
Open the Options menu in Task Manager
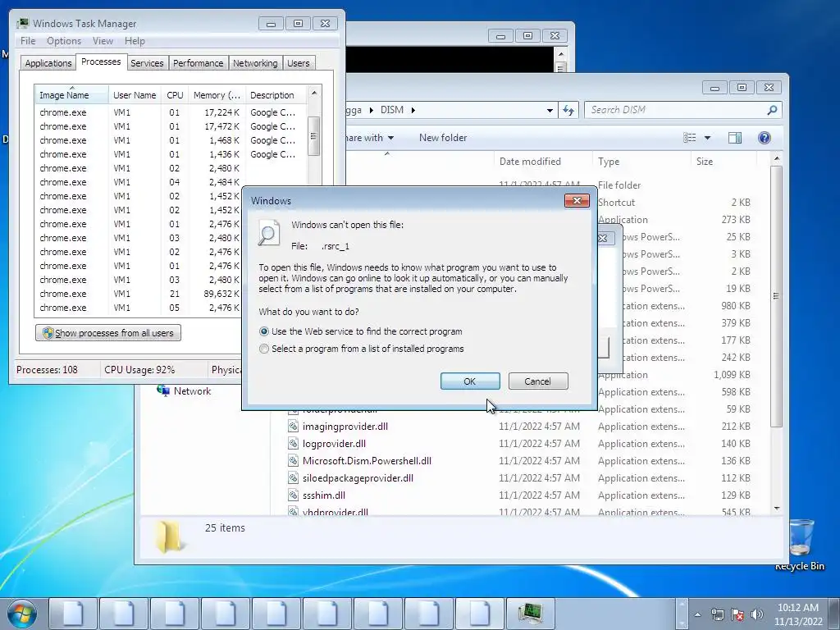pyautogui.click(x=64, y=41)
